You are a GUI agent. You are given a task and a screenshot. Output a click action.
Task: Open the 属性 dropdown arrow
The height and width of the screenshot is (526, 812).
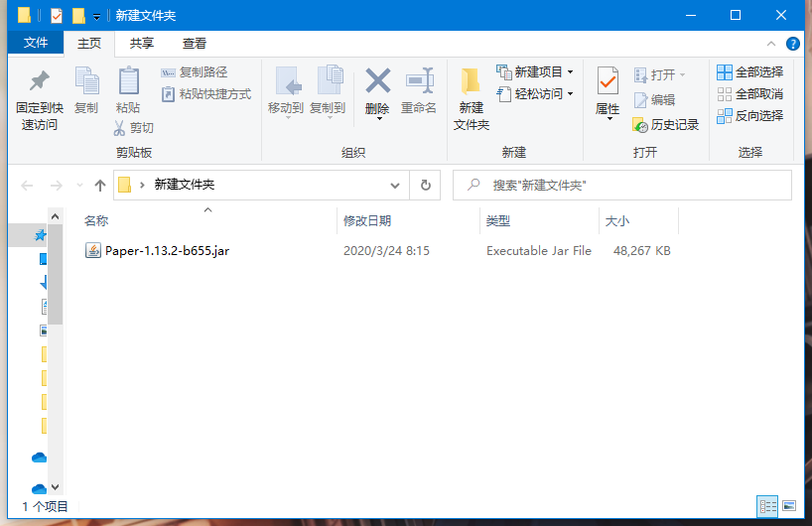click(610, 119)
